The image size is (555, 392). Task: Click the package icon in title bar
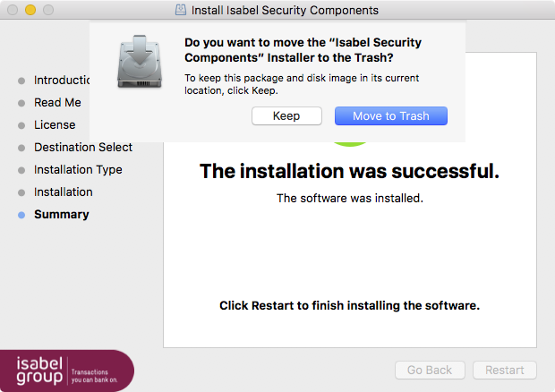coord(181,10)
